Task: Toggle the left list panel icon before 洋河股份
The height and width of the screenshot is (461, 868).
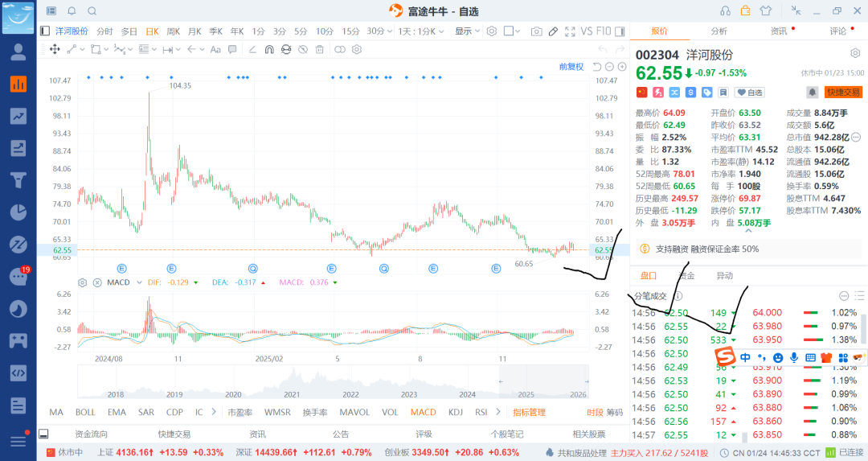Action: click(x=45, y=31)
